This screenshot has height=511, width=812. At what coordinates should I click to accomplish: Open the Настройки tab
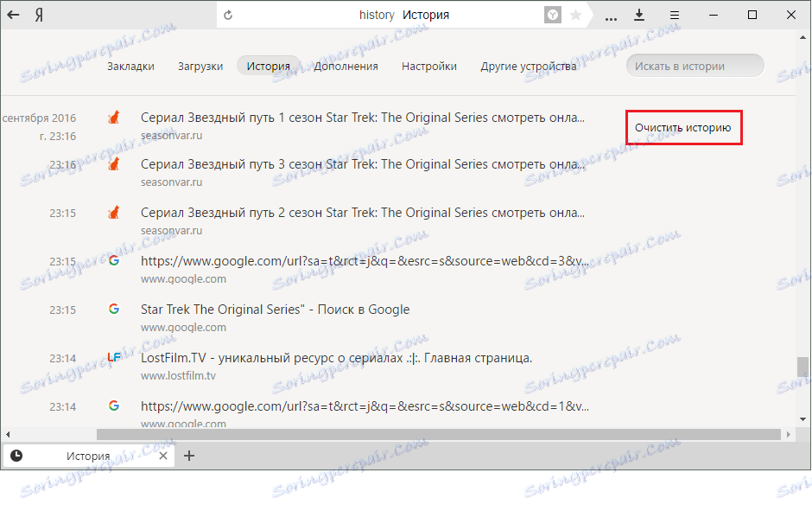[x=429, y=67]
